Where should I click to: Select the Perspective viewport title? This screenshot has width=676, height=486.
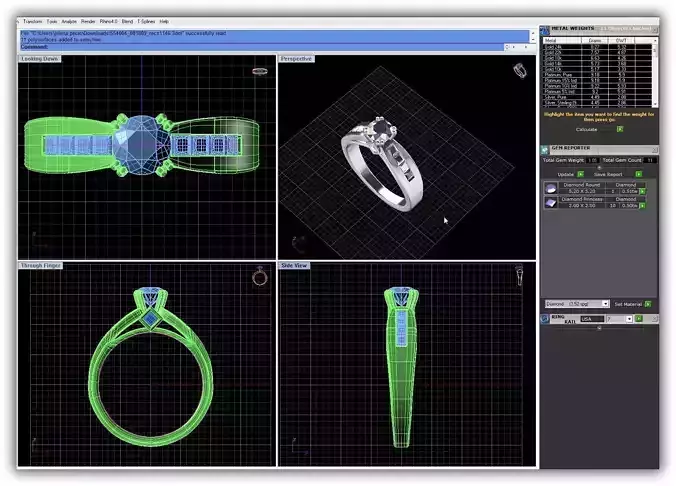coord(296,59)
